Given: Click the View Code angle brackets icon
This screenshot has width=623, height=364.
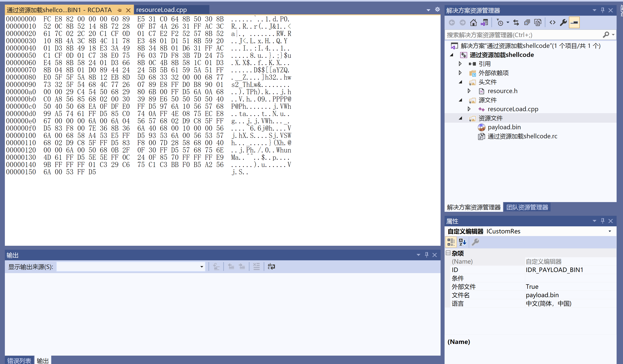Looking at the screenshot, I should (552, 23).
